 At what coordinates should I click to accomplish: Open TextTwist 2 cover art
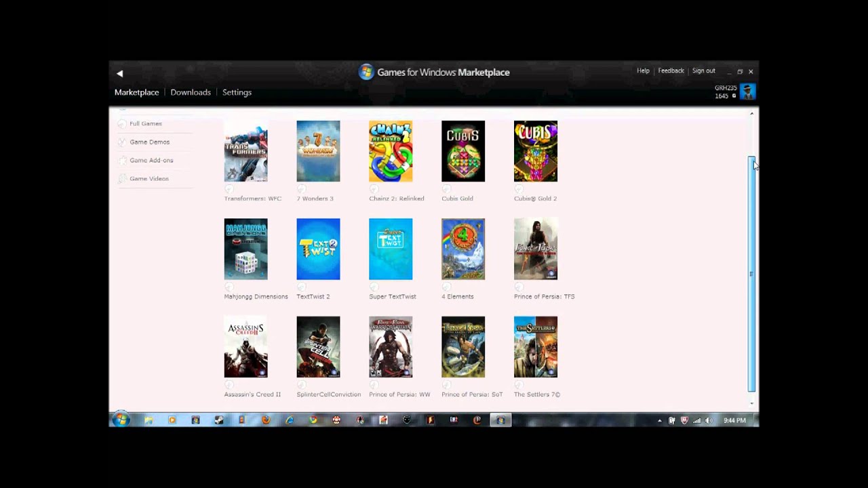click(318, 249)
